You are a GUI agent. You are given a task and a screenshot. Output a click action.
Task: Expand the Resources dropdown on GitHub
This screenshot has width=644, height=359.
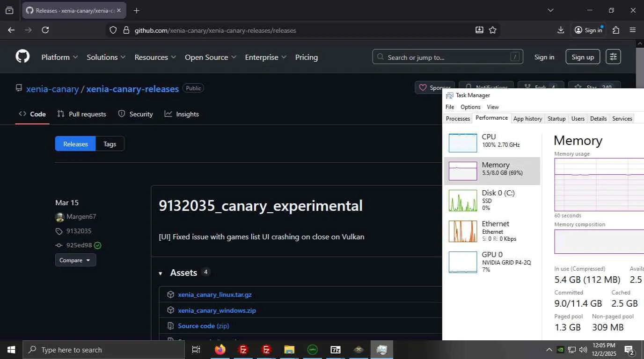pos(155,57)
